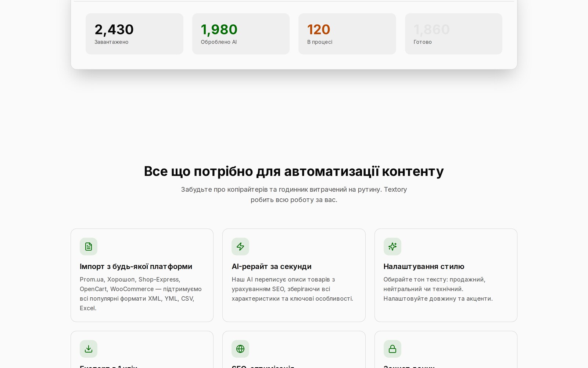Click the padlock data protection icon

392,349
